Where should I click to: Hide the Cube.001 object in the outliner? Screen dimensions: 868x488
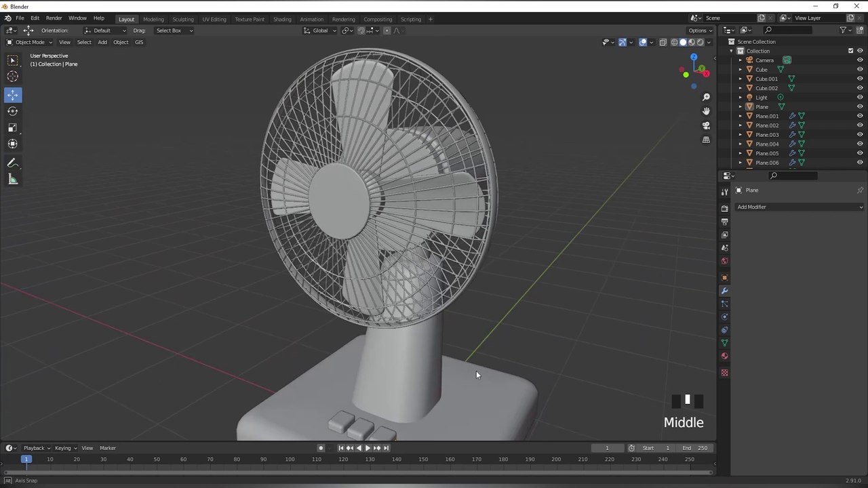point(860,79)
